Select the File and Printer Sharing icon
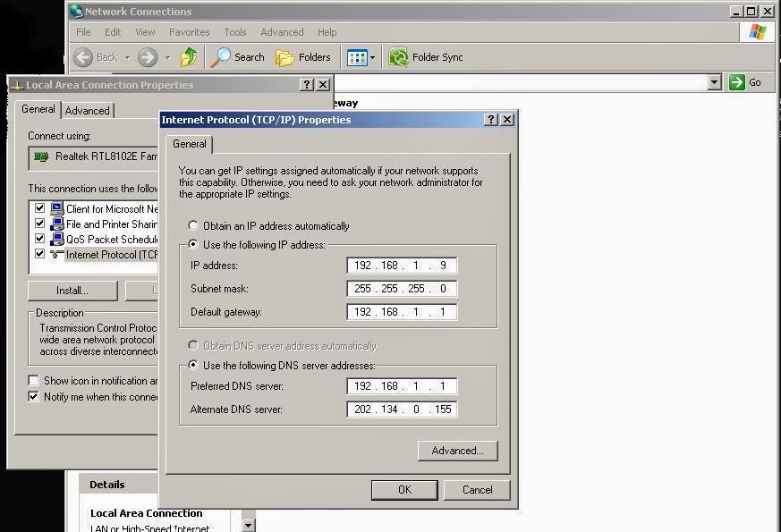Image resolution: width=781 pixels, height=532 pixels. tap(57, 224)
